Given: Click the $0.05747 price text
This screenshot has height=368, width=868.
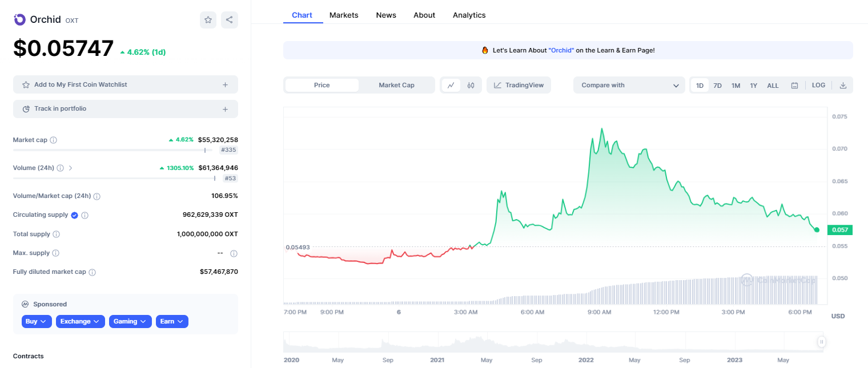Looking at the screenshot, I should (63, 48).
